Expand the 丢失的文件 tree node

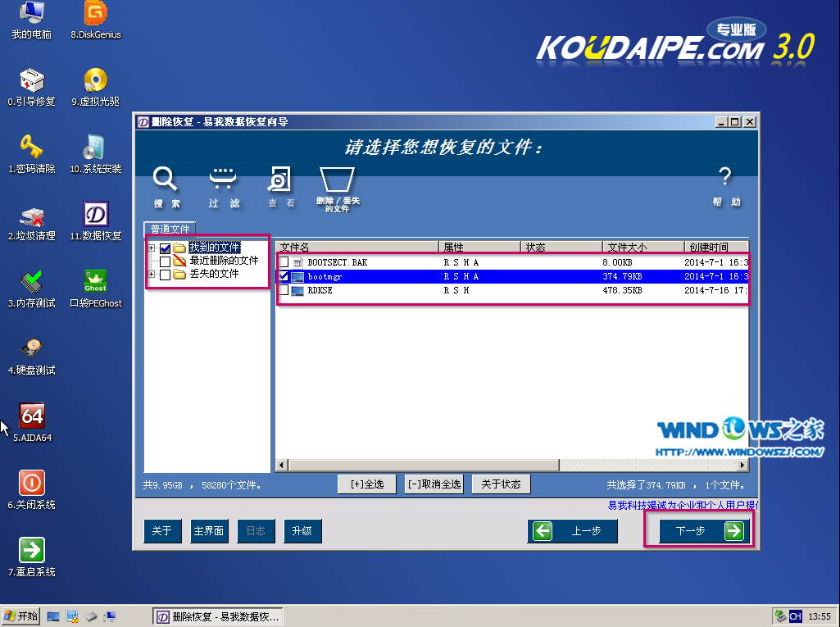152,275
